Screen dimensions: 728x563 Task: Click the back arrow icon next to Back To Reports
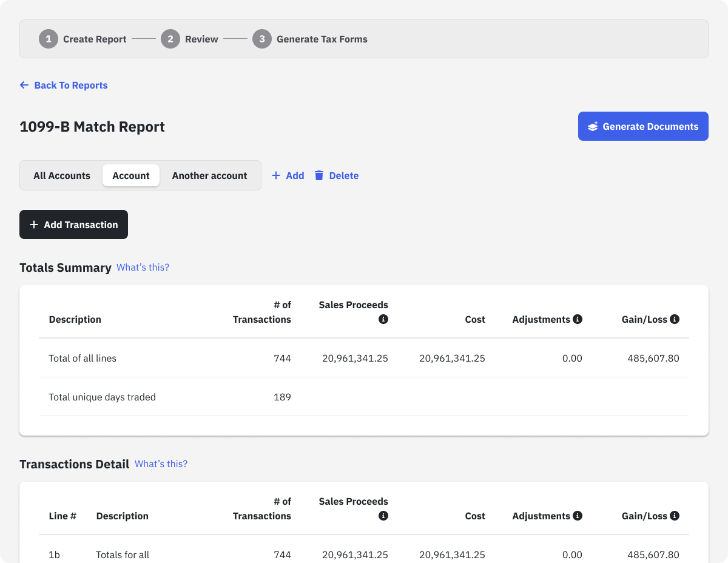tap(24, 85)
